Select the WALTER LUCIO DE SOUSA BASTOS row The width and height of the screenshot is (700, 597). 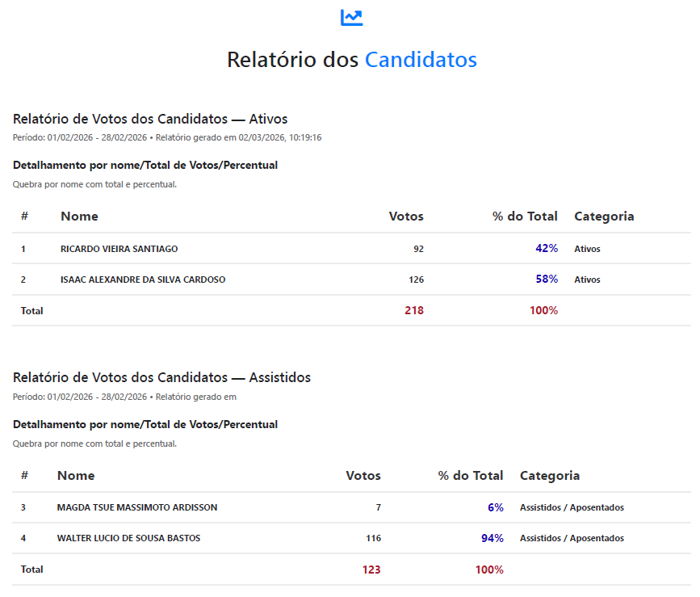pos(128,538)
